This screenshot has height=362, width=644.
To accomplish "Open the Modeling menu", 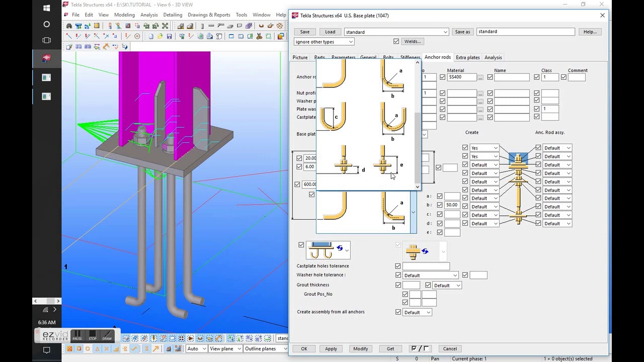I will 124,15.
